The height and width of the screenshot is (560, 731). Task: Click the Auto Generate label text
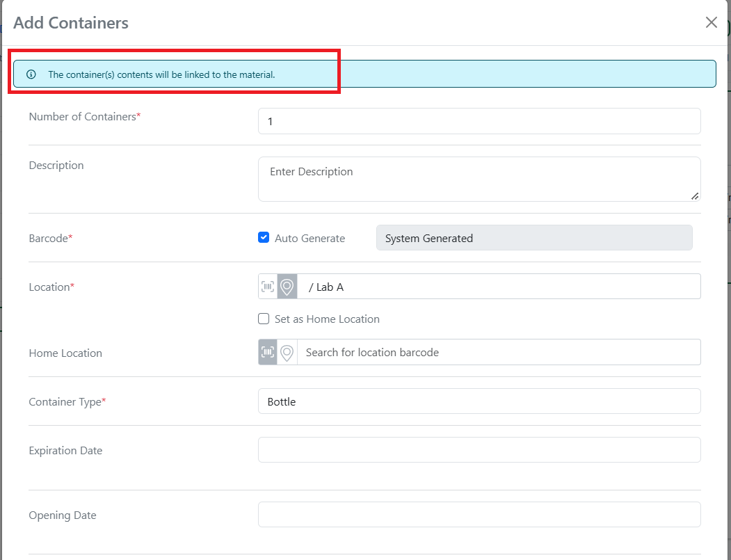pyautogui.click(x=310, y=239)
